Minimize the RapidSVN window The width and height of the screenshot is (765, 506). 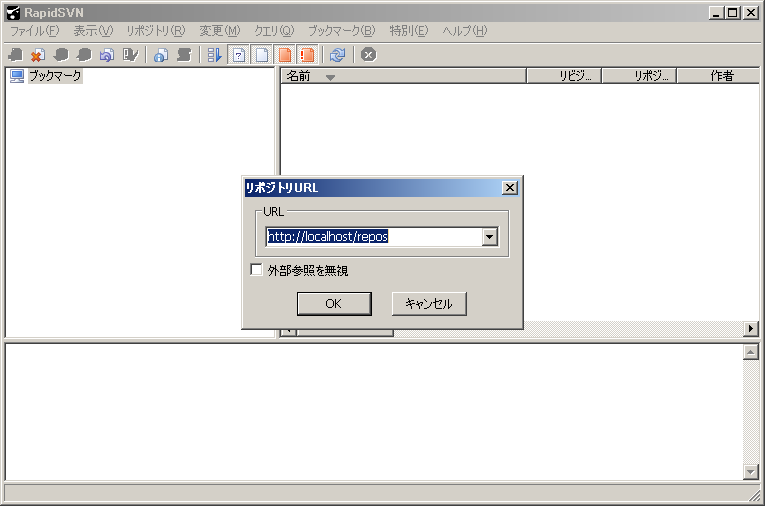coord(716,13)
